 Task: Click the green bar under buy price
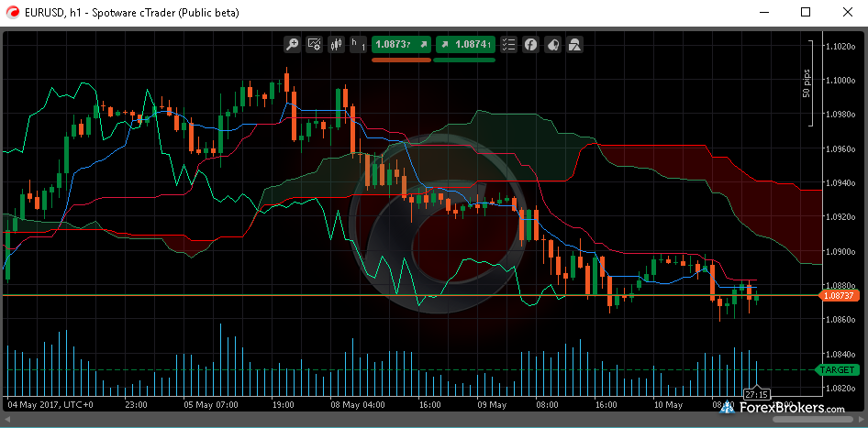click(464, 60)
